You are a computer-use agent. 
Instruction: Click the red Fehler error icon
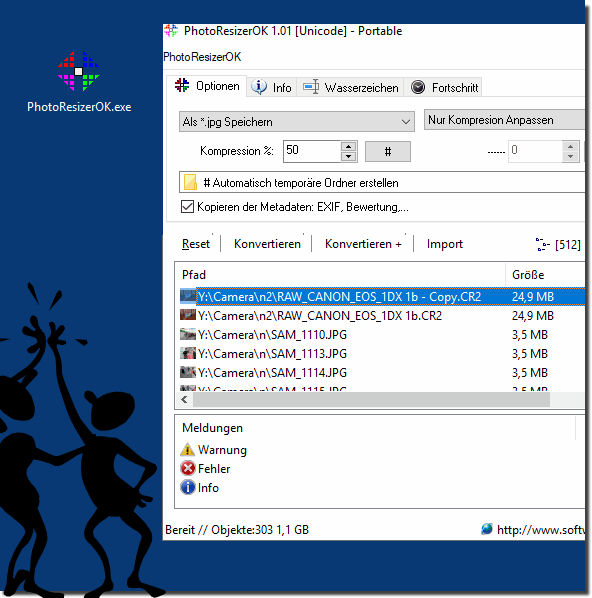[188, 469]
